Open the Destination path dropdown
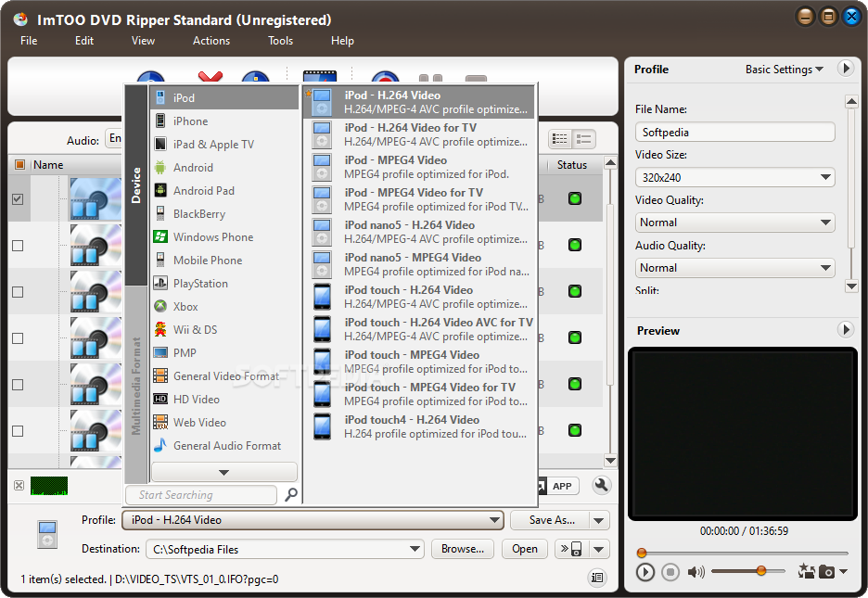This screenshot has width=868, height=598. (x=415, y=549)
